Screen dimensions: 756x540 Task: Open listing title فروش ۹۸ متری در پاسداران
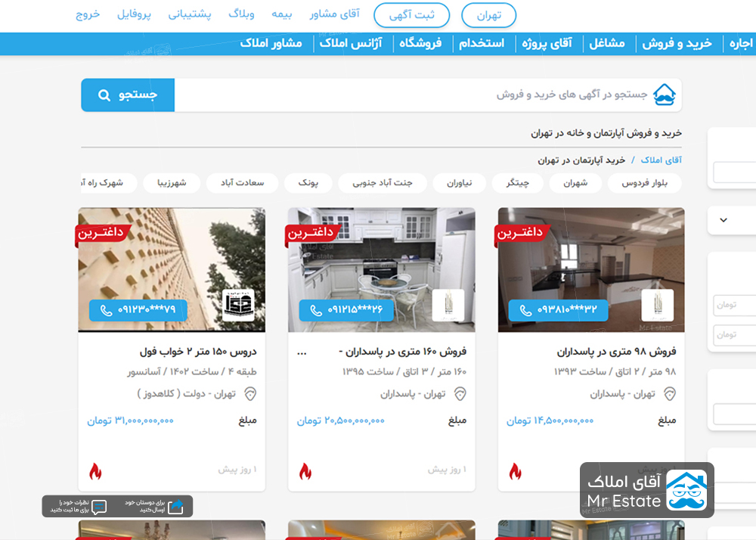(x=616, y=352)
